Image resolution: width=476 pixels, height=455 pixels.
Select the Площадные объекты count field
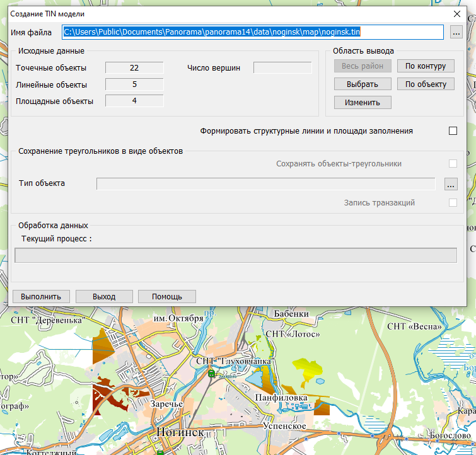(134, 101)
